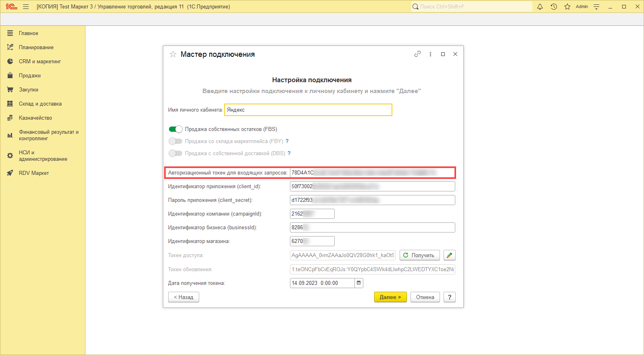Add Мастер подключения to favorites star

point(173,54)
